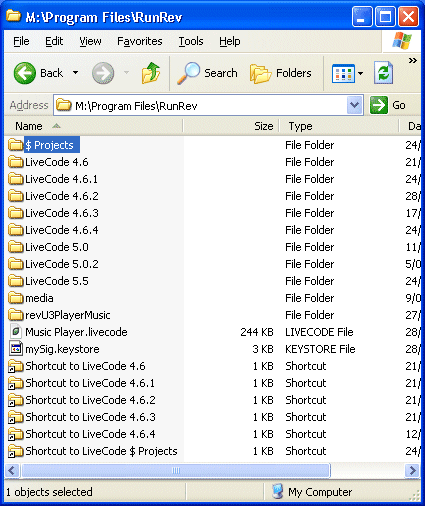This screenshot has width=425, height=506.
Task: Click the folder icon in title bar
Action: tap(14, 16)
